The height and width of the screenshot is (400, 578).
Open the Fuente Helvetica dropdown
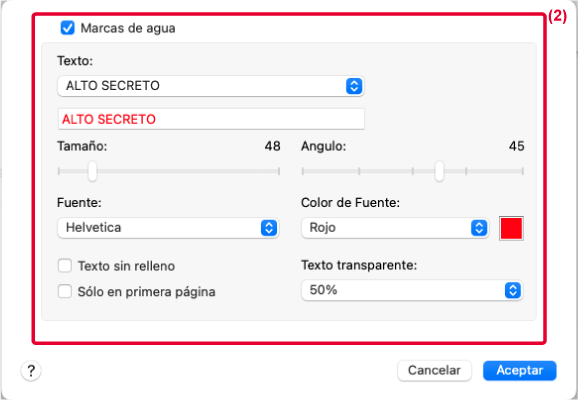[168, 227]
